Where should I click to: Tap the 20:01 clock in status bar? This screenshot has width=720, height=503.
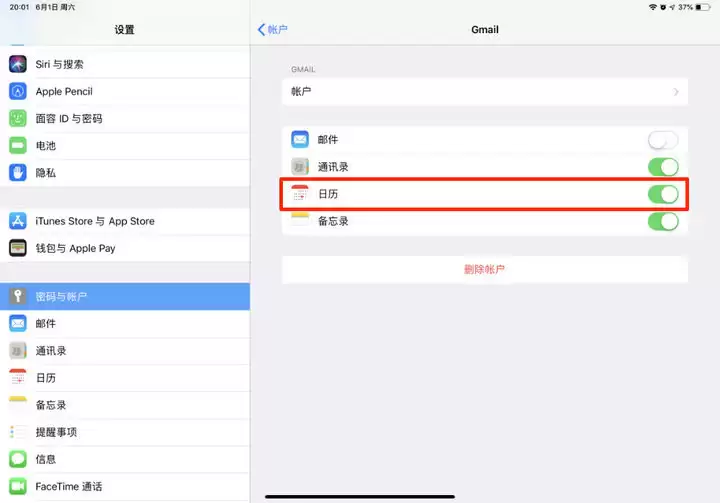point(19,7)
